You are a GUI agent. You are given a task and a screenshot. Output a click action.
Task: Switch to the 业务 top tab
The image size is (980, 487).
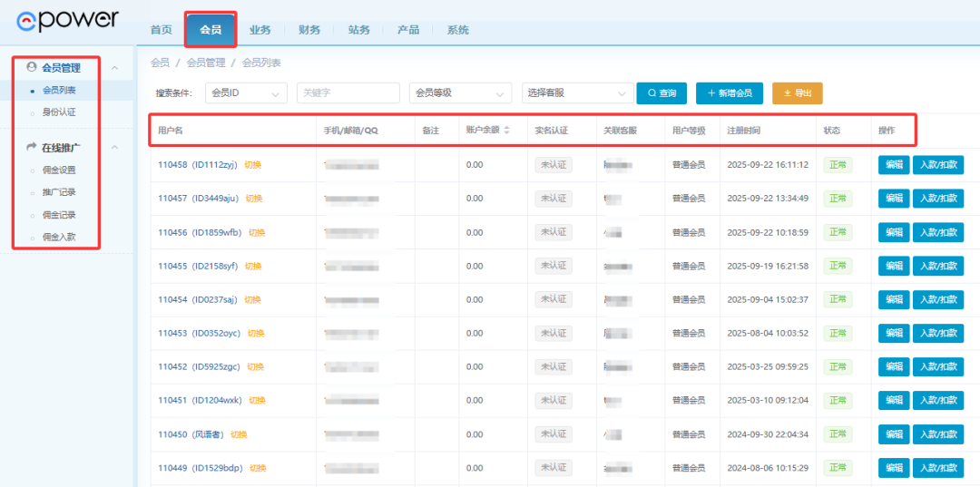(260, 30)
